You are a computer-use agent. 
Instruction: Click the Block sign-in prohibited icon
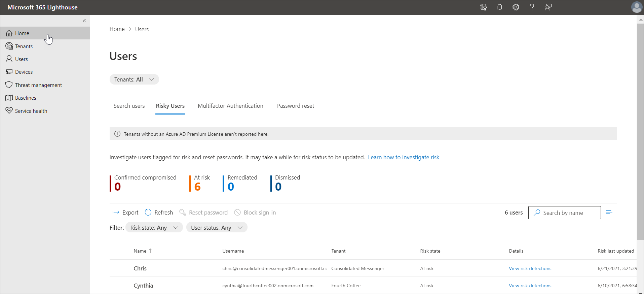[237, 213]
